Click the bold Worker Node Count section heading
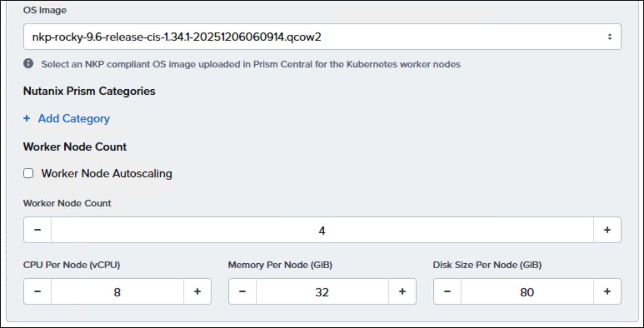This screenshot has width=644, height=328. pyautogui.click(x=75, y=147)
